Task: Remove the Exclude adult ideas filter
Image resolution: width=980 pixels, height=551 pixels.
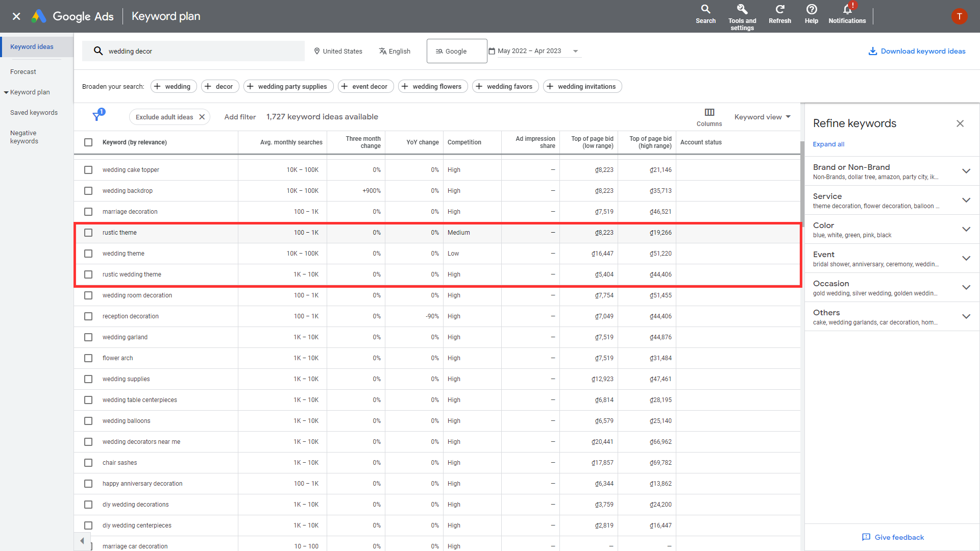Action: coord(202,117)
